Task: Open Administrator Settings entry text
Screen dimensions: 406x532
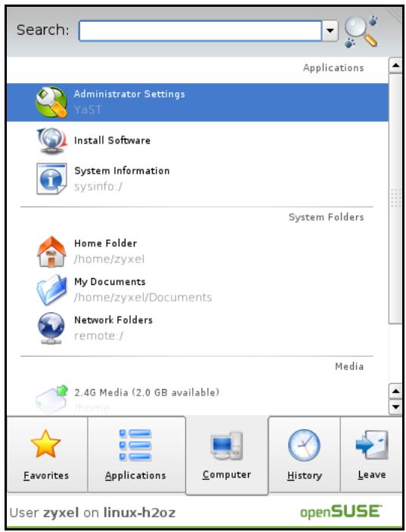Action: click(x=129, y=94)
